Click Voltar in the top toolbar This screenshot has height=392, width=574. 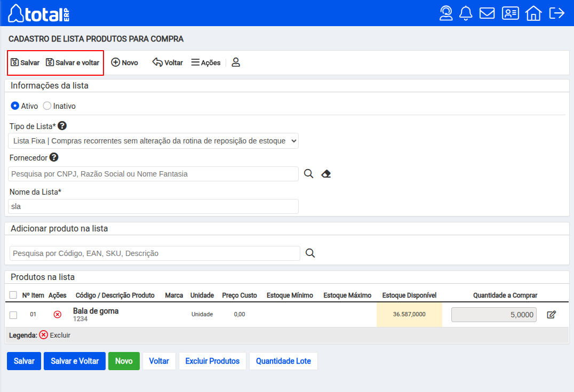pos(168,62)
